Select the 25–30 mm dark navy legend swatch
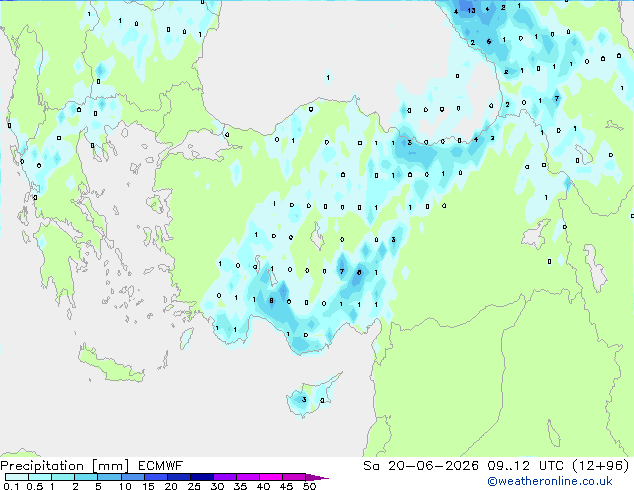 pos(202,477)
